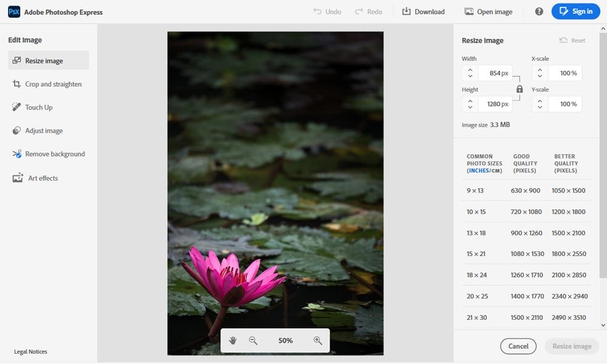The height and width of the screenshot is (364, 607).
Task: Select the hand pan tool
Action: point(232,340)
